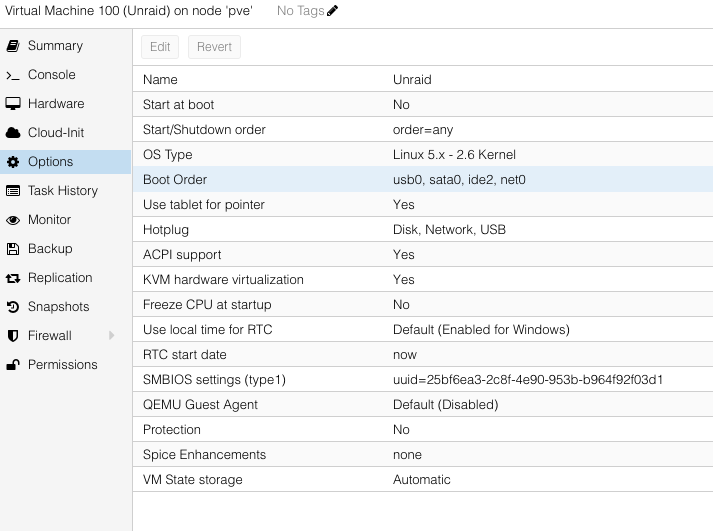Select the Start/Shutdown order row
This screenshot has width=713, height=531.
pyautogui.click(x=423, y=130)
